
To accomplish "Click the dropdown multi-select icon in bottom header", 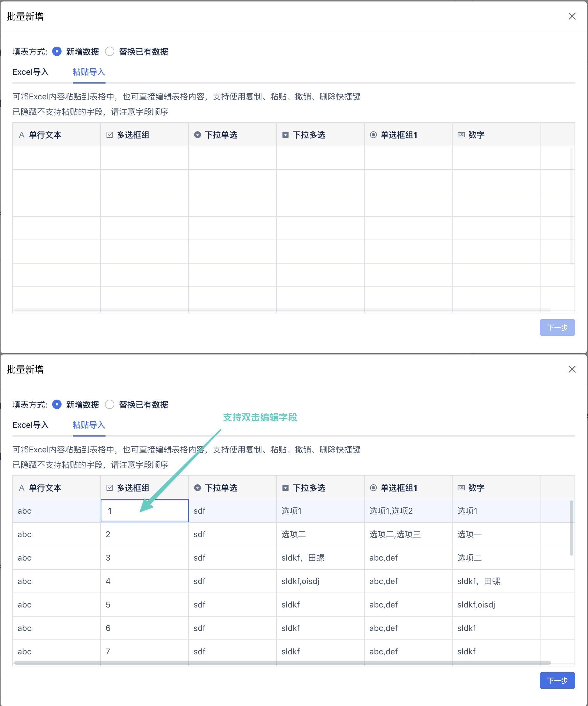I will pos(285,488).
